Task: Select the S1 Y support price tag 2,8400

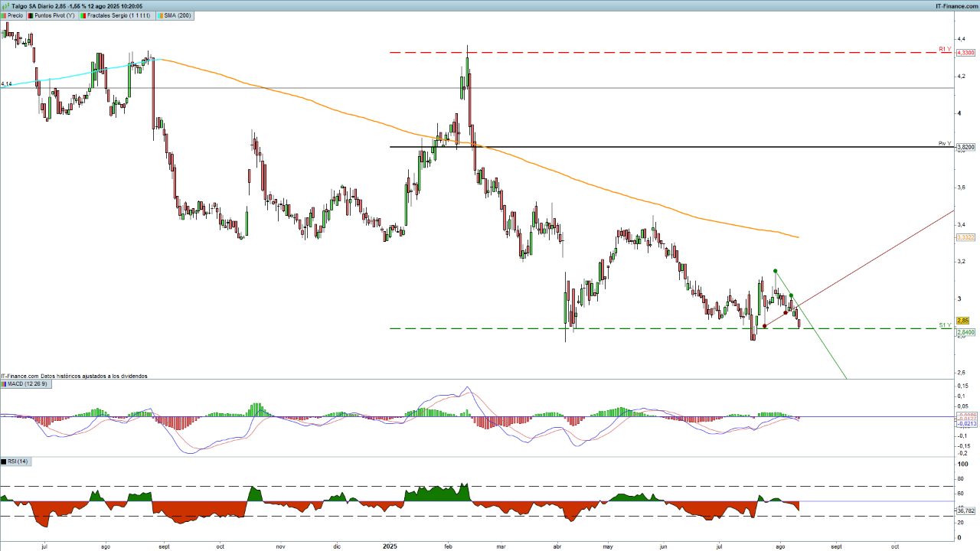Action: click(x=965, y=332)
